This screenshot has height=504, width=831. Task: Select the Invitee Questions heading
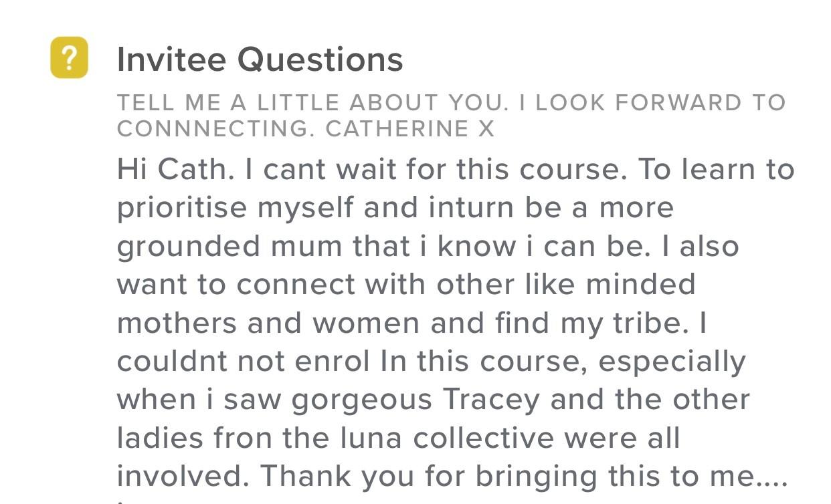coord(260,59)
